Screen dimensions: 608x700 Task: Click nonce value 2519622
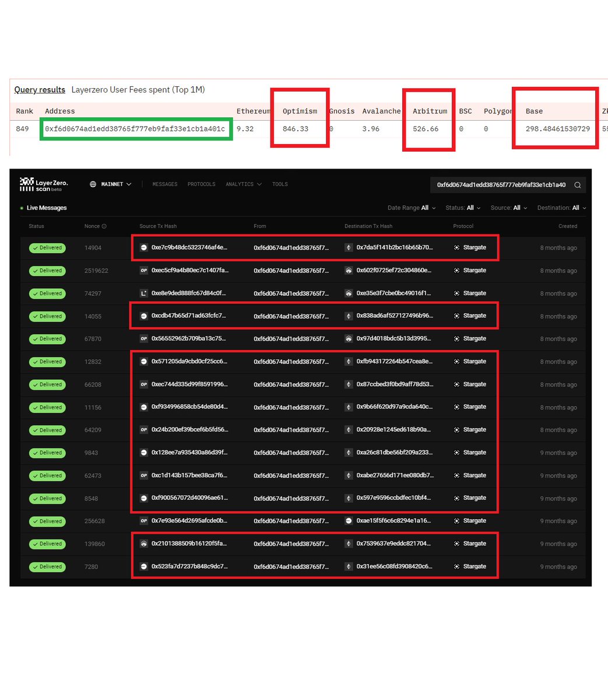coord(96,271)
